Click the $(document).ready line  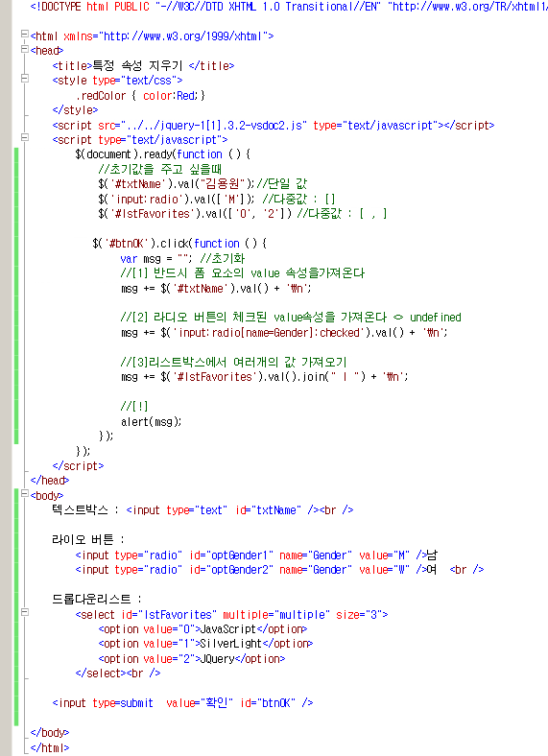point(163,154)
